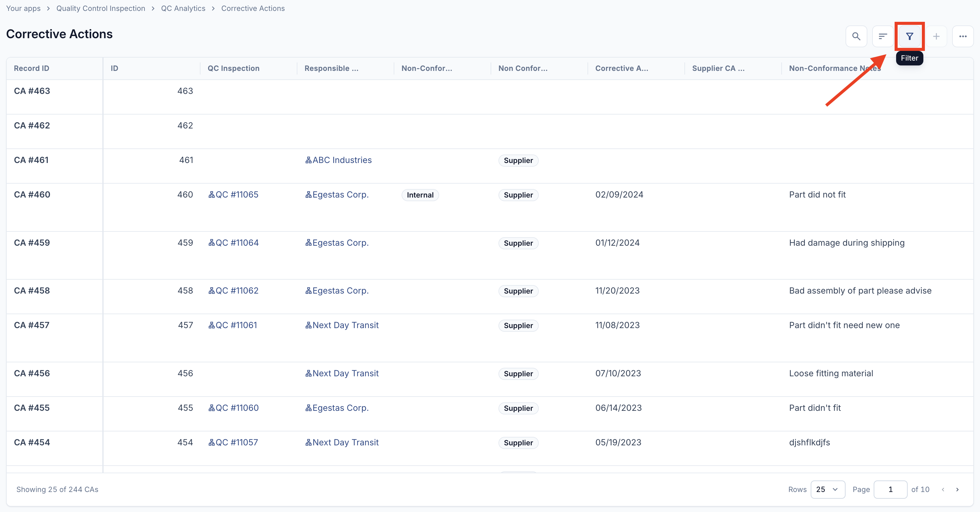Select Corrective Actions breadcrumb
Viewport: 980px width, 512px height.
coord(253,8)
